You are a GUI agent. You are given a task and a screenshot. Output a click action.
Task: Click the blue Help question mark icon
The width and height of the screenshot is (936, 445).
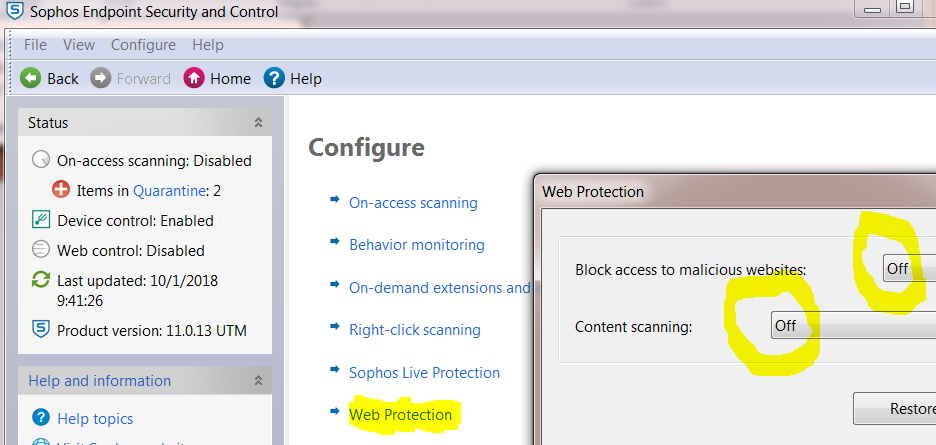(x=274, y=78)
